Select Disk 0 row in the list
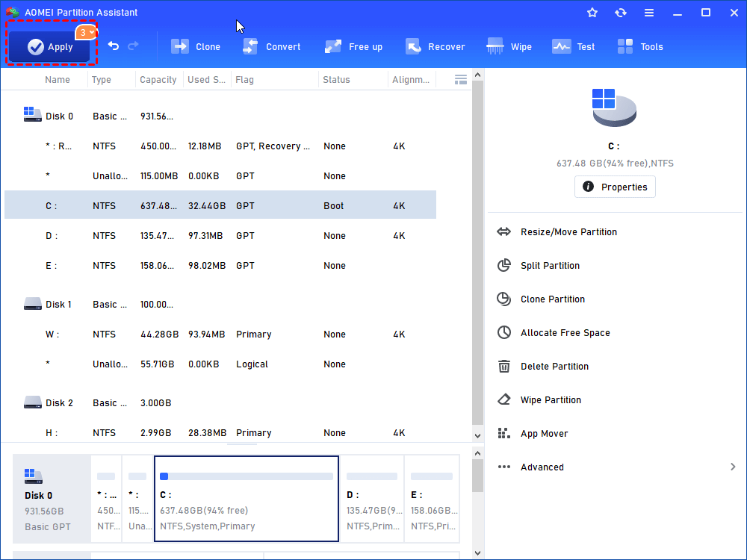 (x=220, y=116)
